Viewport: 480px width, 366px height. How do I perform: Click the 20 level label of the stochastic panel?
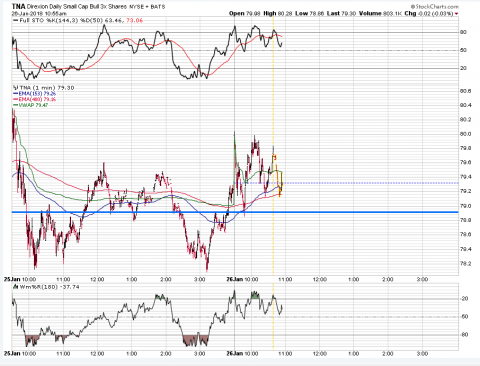463,68
